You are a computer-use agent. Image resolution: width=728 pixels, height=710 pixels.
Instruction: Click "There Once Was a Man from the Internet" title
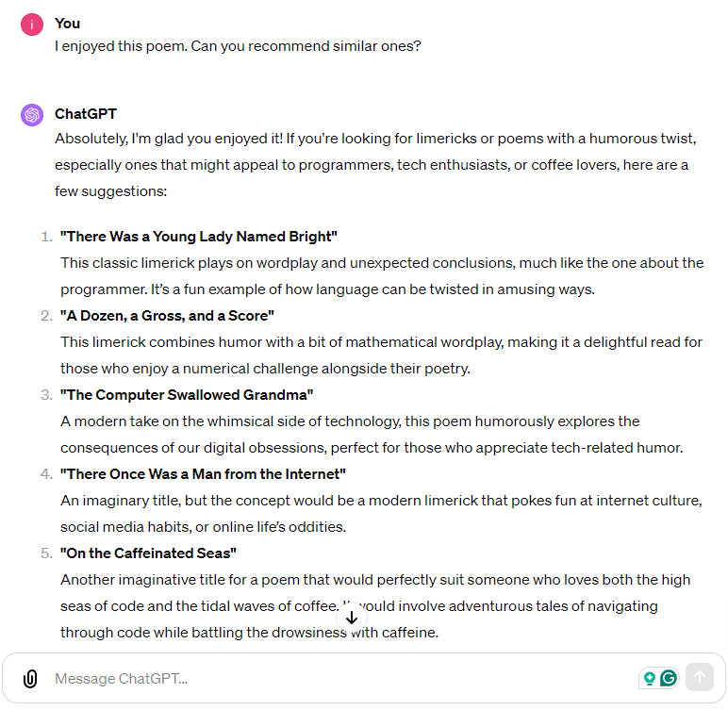[x=203, y=474]
